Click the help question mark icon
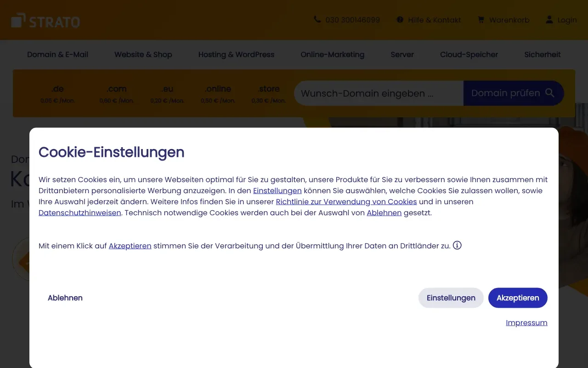 400,20
